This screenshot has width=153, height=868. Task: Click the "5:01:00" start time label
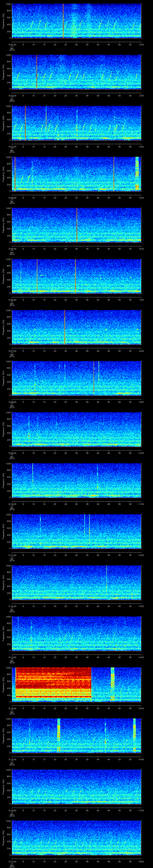(12, 44)
